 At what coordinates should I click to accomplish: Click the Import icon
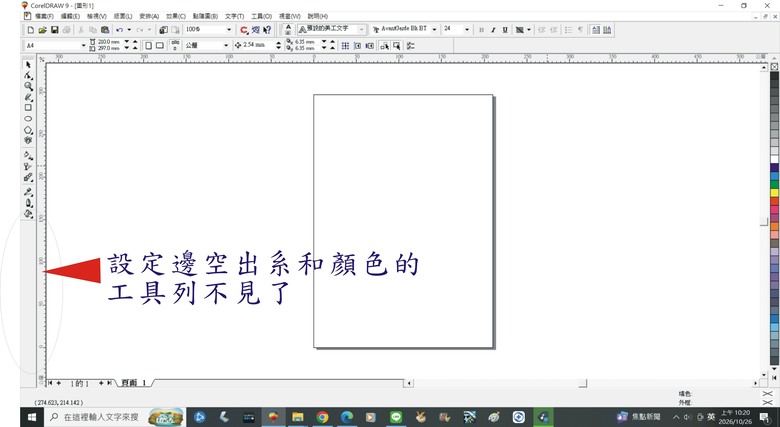pos(163,30)
